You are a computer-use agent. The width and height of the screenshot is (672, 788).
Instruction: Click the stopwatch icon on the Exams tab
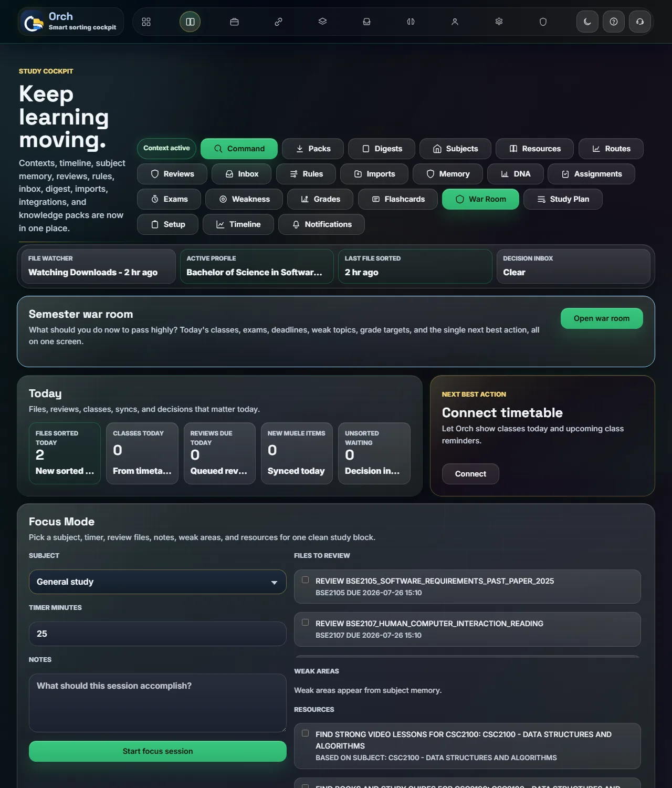click(155, 199)
